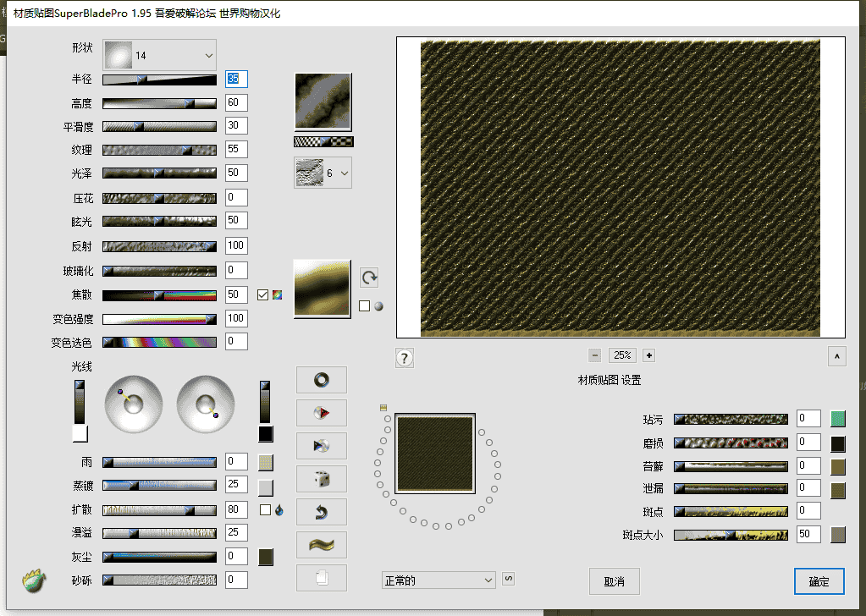
Task: Click the question mark help button
Action: pos(405,358)
